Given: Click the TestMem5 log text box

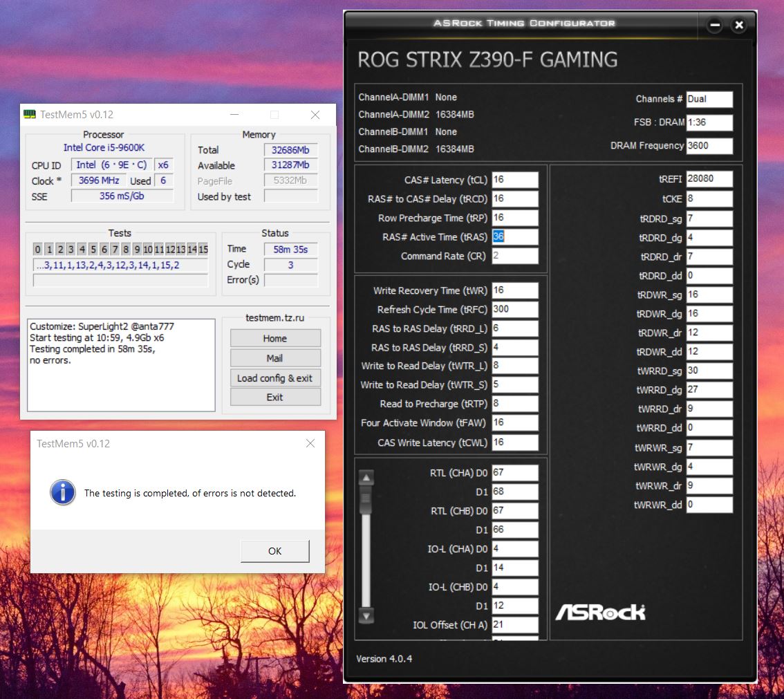Looking at the screenshot, I should point(121,365).
